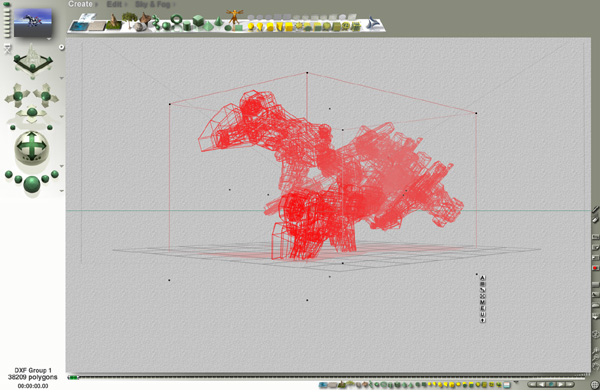600x390 pixels.
Task: Click the U ungroup button beside selection
Action: coord(483,315)
